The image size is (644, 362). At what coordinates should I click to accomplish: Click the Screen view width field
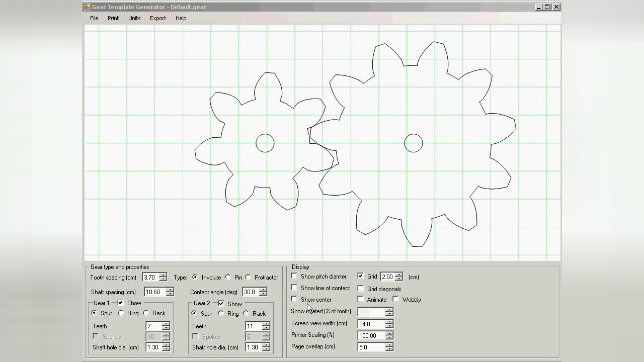pos(371,324)
